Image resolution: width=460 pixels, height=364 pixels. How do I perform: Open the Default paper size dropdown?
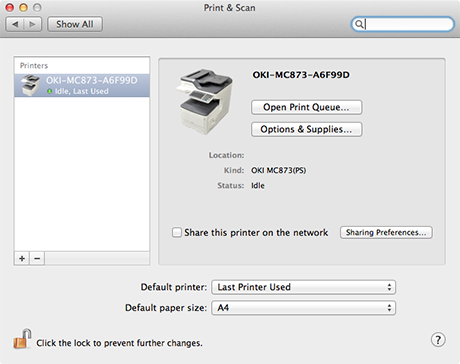point(303,308)
